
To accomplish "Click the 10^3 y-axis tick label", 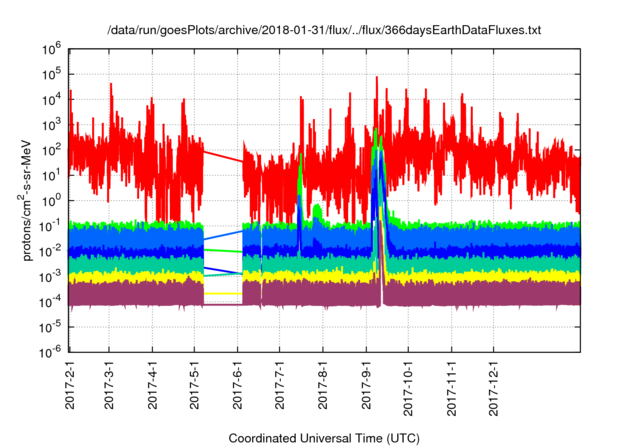I will click(x=51, y=125).
